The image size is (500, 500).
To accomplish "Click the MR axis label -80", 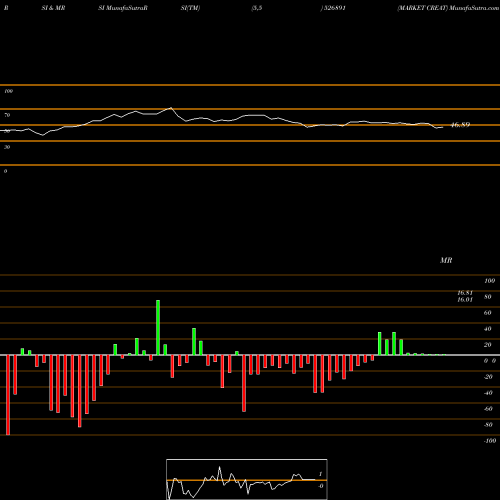I will (488, 425).
